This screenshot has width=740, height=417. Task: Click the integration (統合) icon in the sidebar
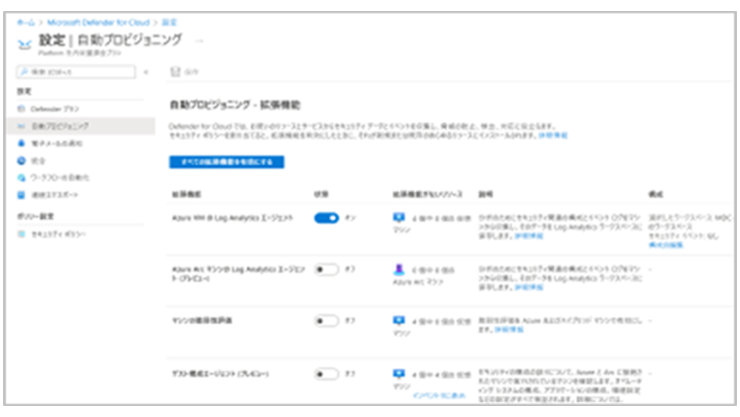click(21, 161)
